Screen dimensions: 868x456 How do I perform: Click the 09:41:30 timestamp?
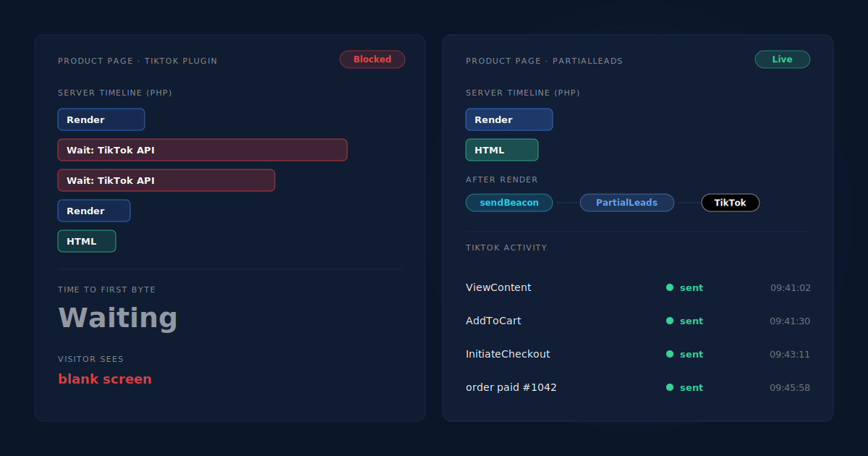click(x=790, y=321)
